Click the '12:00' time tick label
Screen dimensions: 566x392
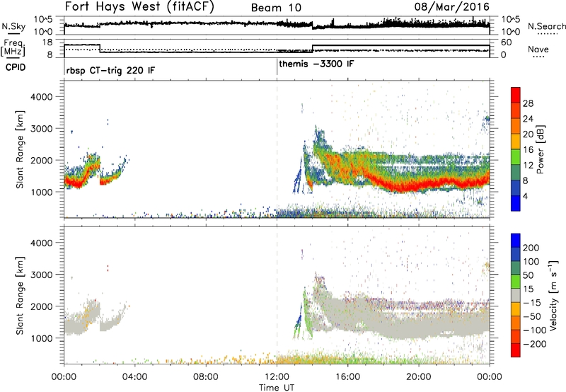tap(277, 377)
